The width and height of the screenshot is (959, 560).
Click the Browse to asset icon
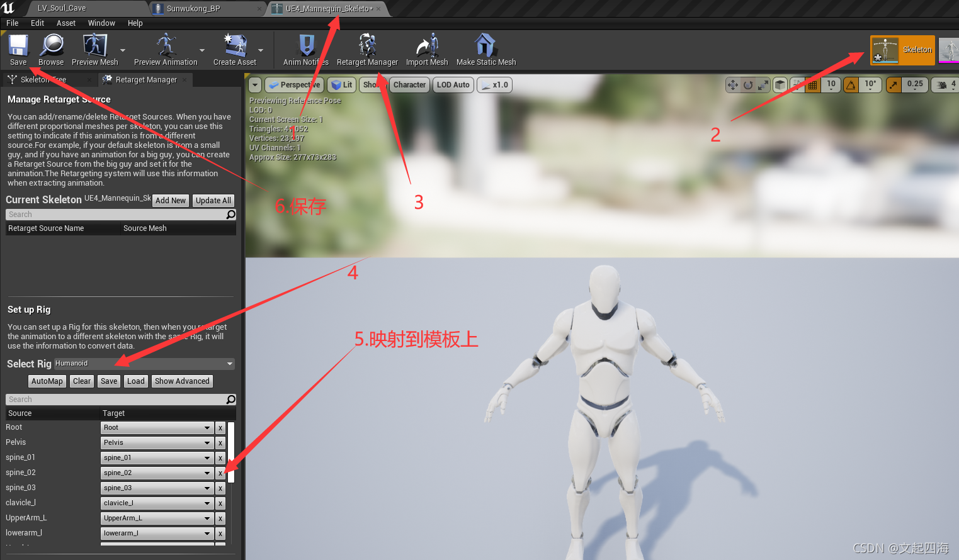pyautogui.click(x=51, y=50)
